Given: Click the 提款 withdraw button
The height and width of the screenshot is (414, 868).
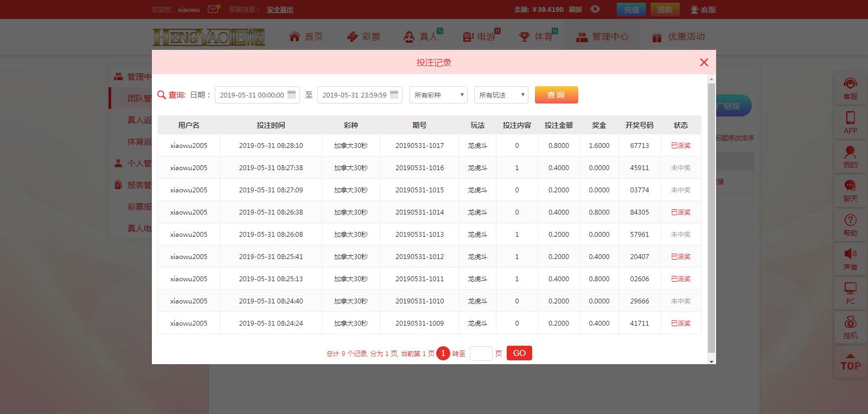Looking at the screenshot, I should tap(665, 9).
